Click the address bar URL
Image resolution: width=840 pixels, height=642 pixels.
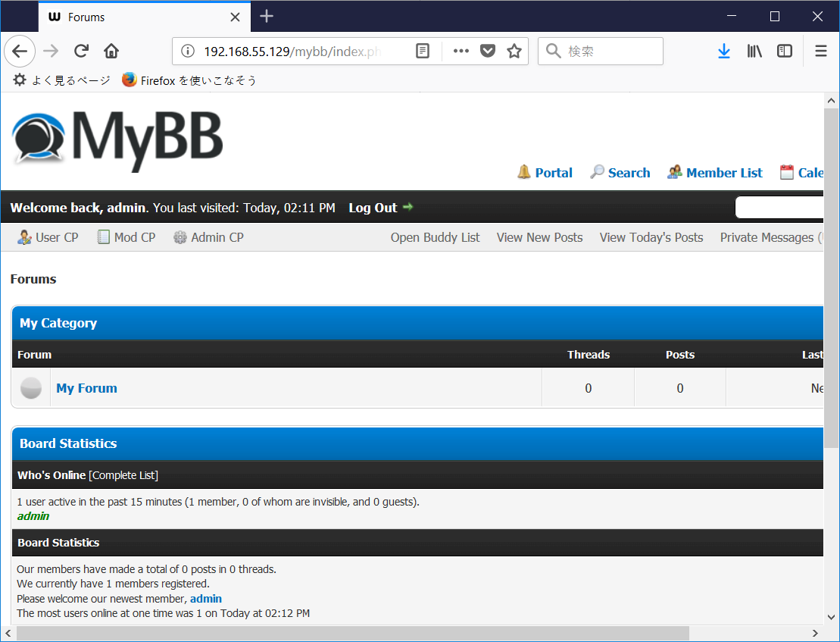tap(292, 52)
